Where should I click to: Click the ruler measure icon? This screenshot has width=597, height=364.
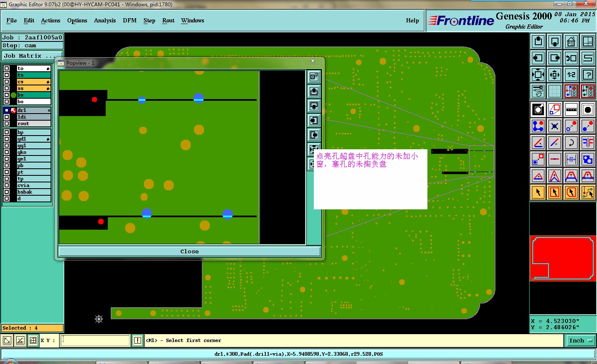pyautogui.click(x=571, y=109)
